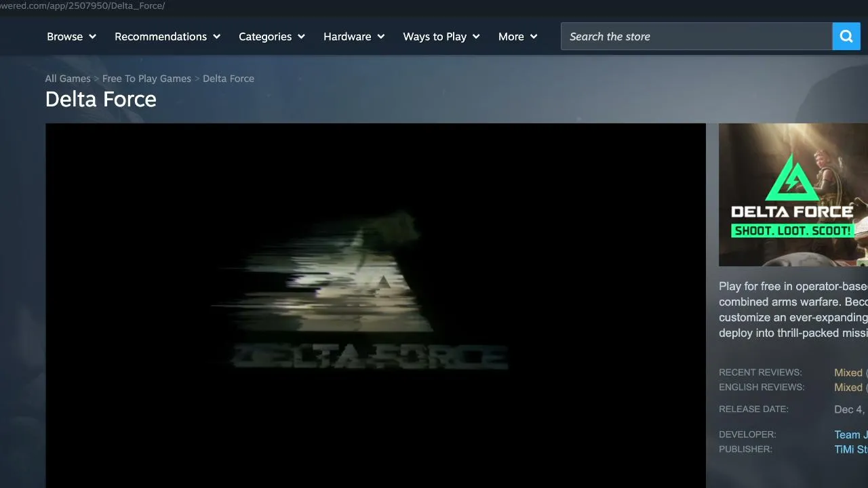Open the developer link beside DEVELOPER
Image resolution: width=868 pixels, height=488 pixels.
pos(851,434)
